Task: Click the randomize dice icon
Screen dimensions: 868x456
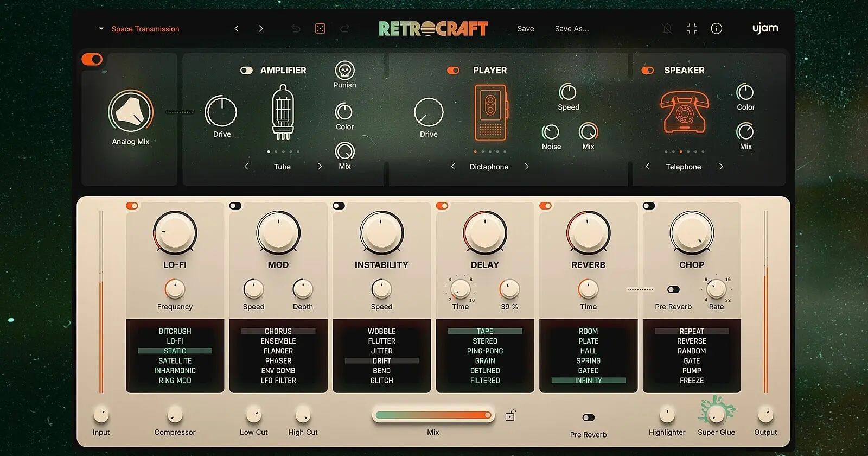Action: [320, 29]
